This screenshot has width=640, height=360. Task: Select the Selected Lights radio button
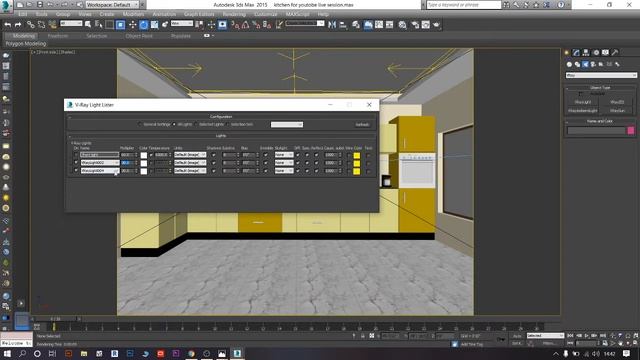point(196,124)
